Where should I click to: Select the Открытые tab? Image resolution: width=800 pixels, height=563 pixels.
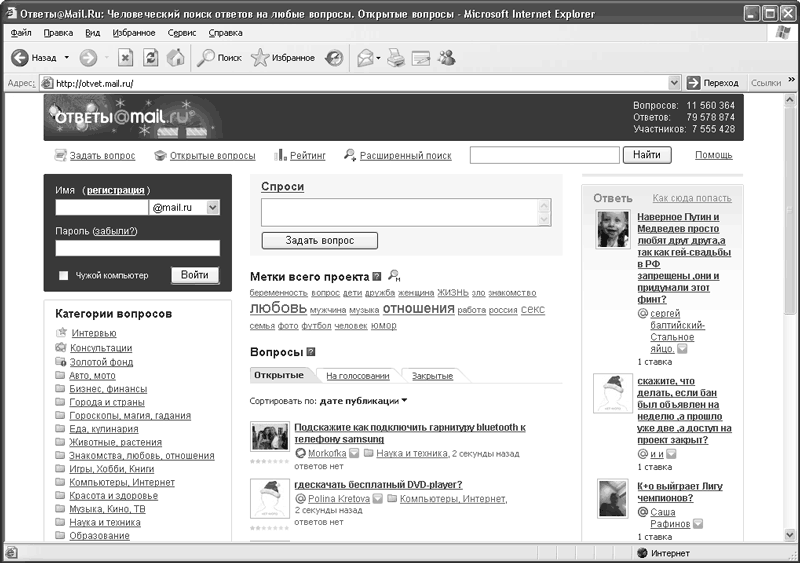[x=279, y=375]
